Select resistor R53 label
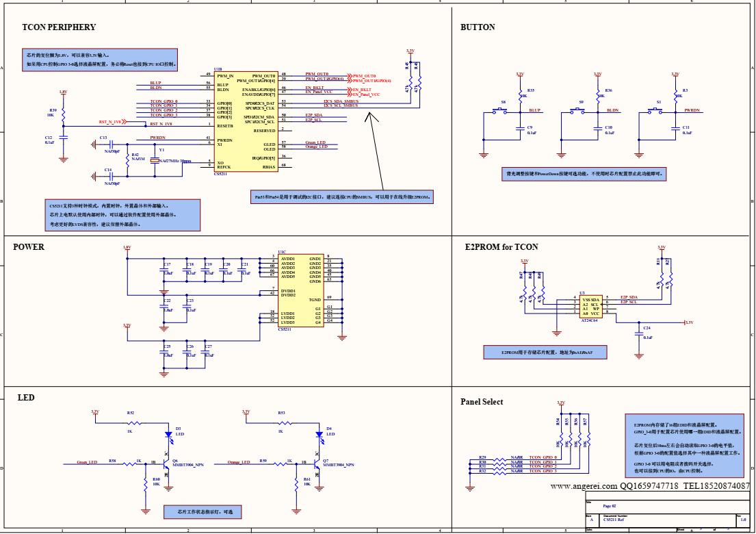The image size is (756, 534). (x=282, y=413)
